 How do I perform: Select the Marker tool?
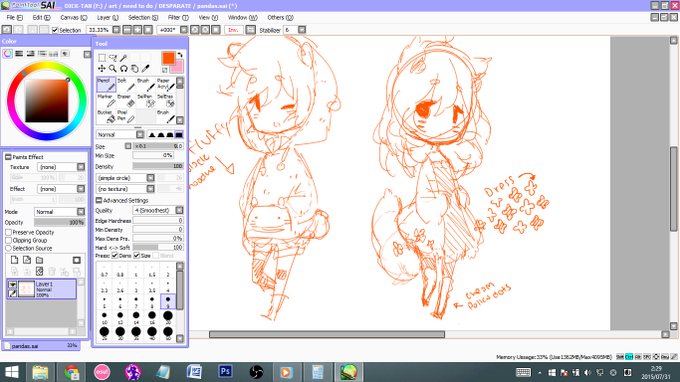pos(106,101)
